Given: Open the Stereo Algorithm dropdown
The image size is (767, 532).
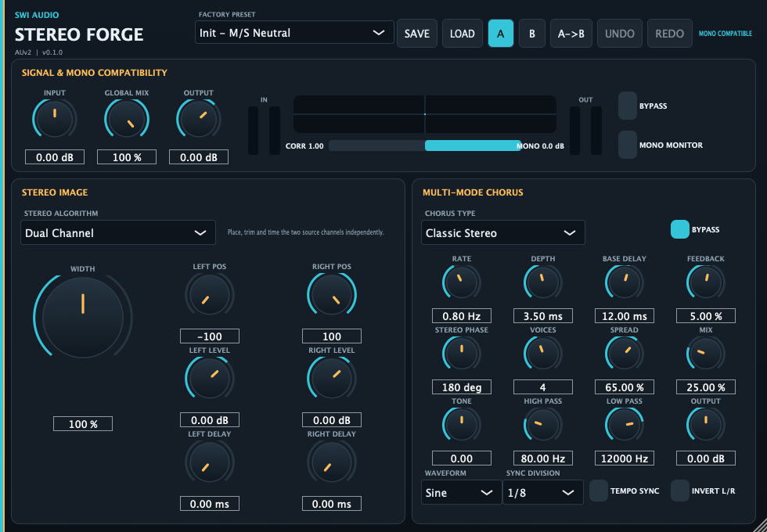Looking at the screenshot, I should (x=118, y=233).
